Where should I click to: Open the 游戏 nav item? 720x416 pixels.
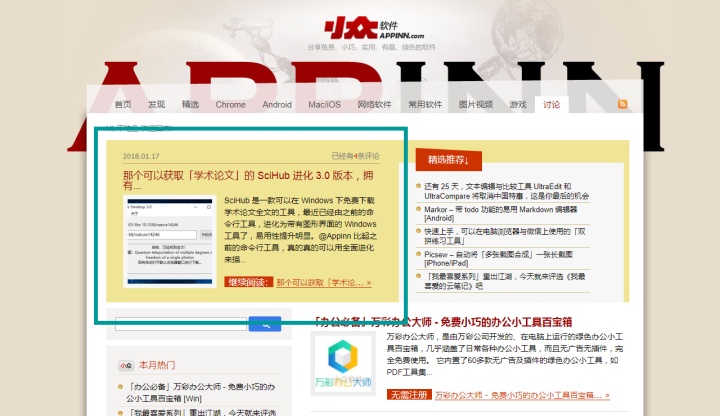pos(518,105)
